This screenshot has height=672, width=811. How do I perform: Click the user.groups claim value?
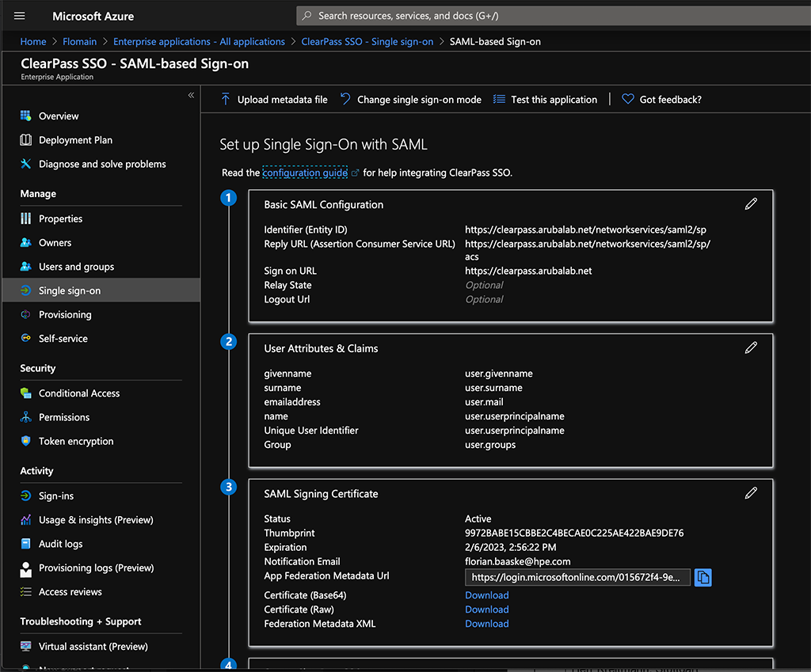(x=490, y=445)
